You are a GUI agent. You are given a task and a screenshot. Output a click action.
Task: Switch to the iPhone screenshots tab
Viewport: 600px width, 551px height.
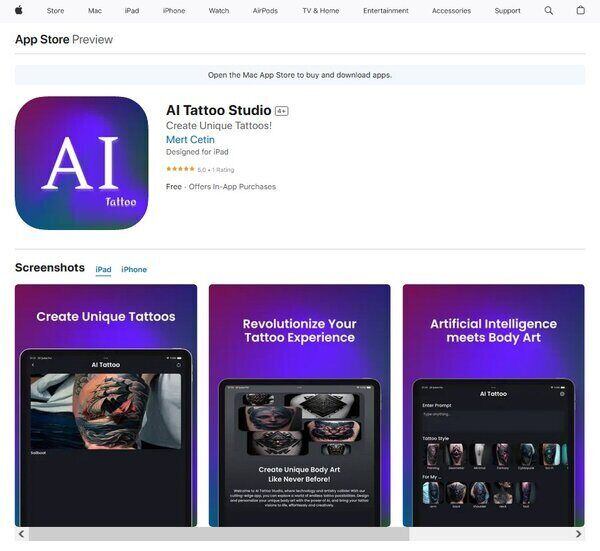[134, 269]
